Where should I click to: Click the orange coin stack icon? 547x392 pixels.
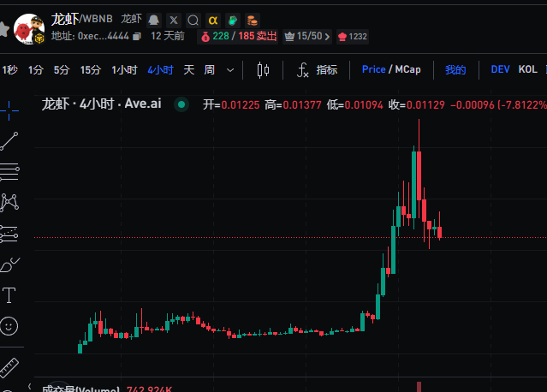(x=253, y=21)
